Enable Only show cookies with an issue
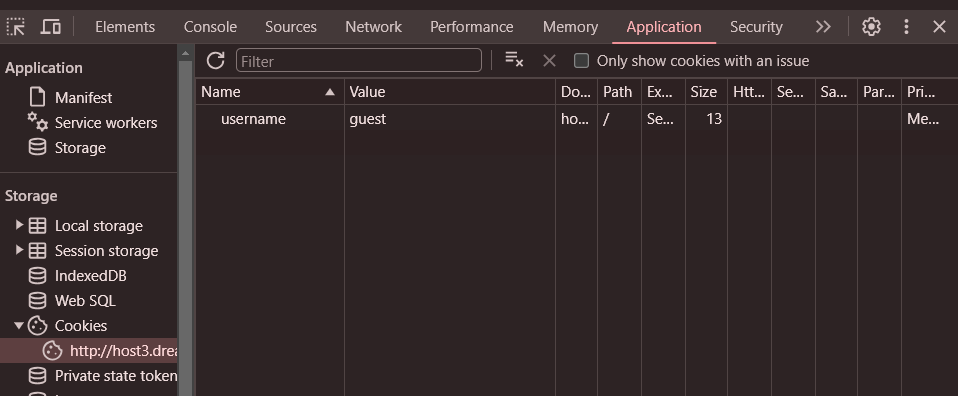958x396 pixels. coord(581,60)
